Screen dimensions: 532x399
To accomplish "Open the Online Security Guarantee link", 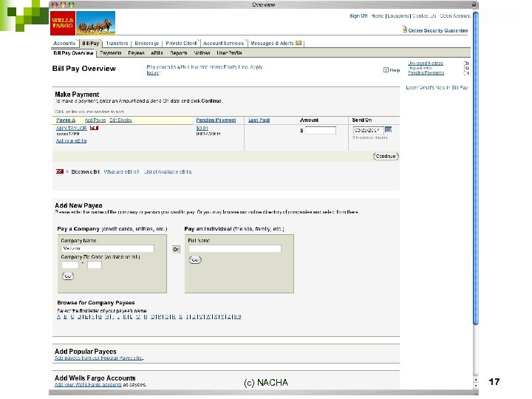I will click(437, 30).
